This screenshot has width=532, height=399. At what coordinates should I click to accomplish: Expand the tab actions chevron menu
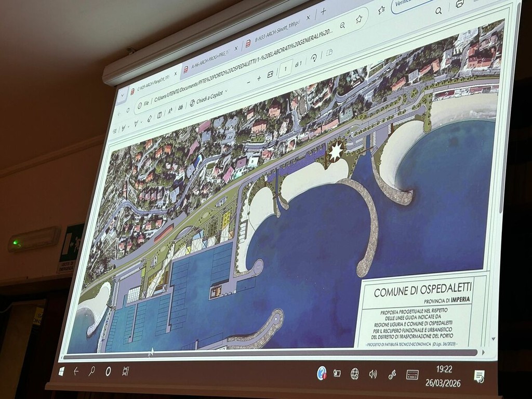tap(123, 97)
